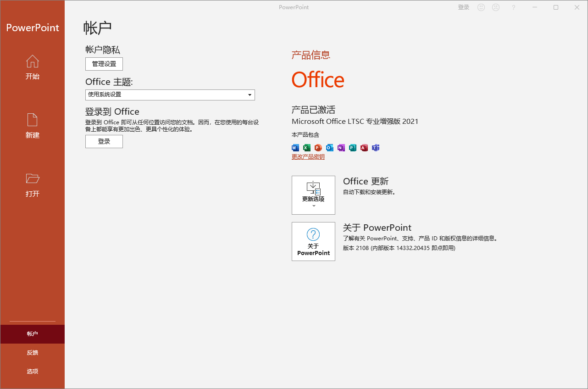The height and width of the screenshot is (389, 588).
Task: Click the PowerPoint title in the sidebar
Action: pyautogui.click(x=33, y=28)
